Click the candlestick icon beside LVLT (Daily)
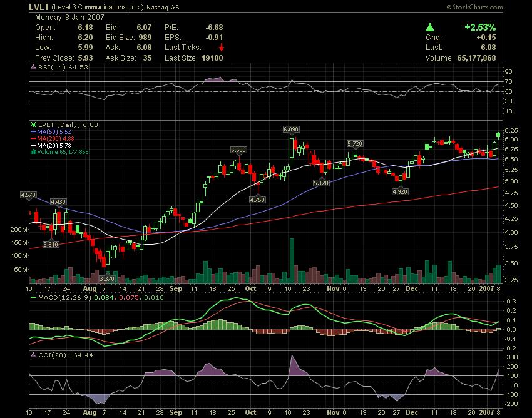The height and width of the screenshot is (418, 532). pyautogui.click(x=34, y=125)
